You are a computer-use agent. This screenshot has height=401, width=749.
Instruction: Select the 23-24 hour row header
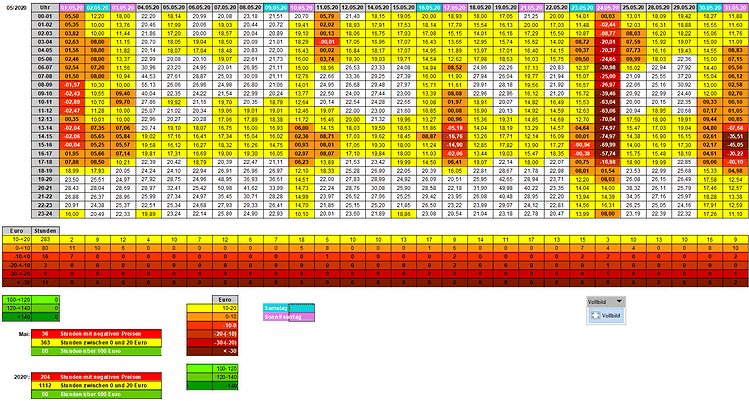[x=44, y=213]
